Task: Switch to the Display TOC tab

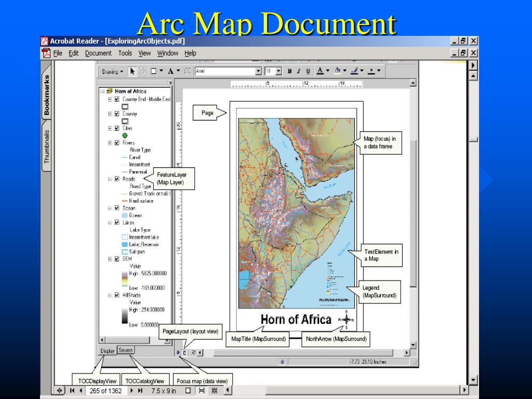Action: click(107, 351)
